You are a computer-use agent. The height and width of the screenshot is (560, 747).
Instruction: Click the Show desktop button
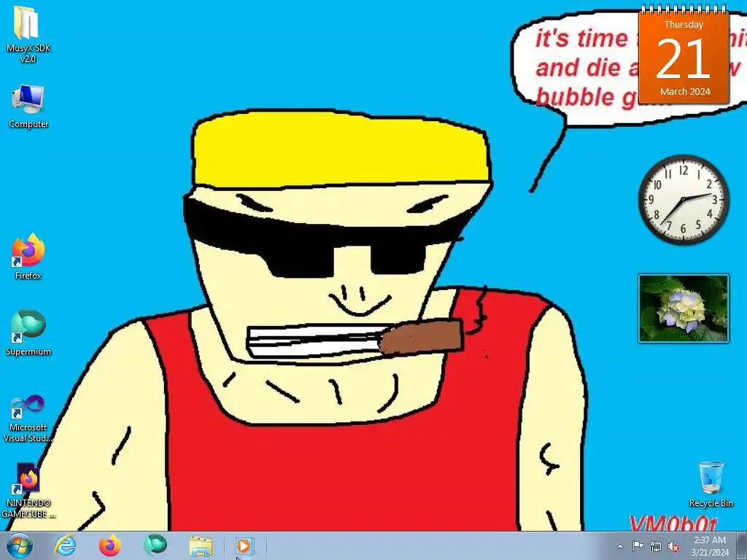click(x=742, y=545)
